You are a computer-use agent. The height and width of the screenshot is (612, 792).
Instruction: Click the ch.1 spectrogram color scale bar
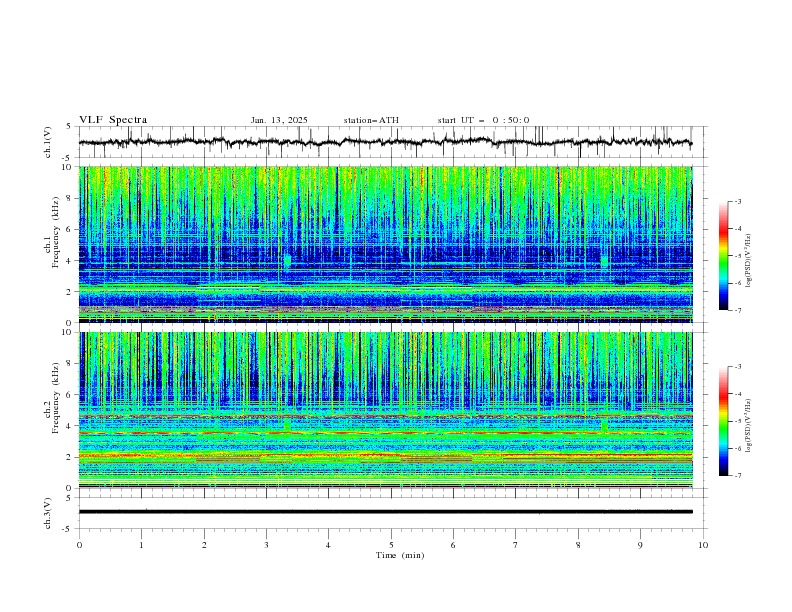click(723, 256)
